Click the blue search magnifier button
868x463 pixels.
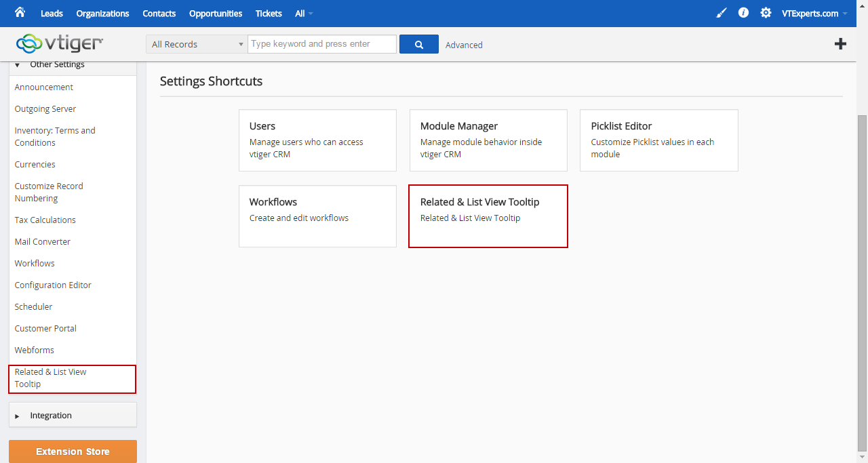(x=419, y=44)
